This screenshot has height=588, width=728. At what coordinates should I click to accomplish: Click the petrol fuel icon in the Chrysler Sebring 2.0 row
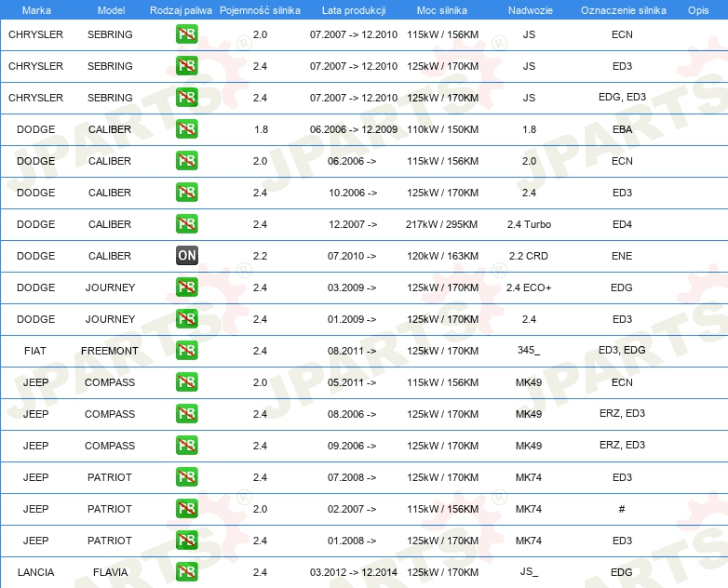coord(186,33)
